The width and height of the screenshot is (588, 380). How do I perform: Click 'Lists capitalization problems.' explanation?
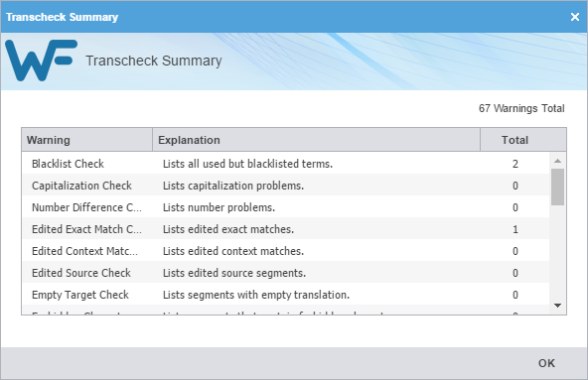[x=233, y=186]
